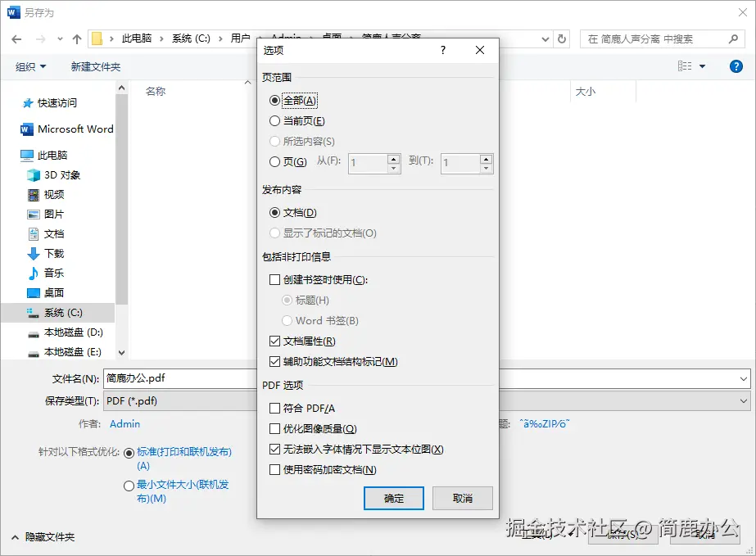This screenshot has width=756, height=556.
Task: Collapse the 隐藏文件夹 section
Action: (49, 538)
